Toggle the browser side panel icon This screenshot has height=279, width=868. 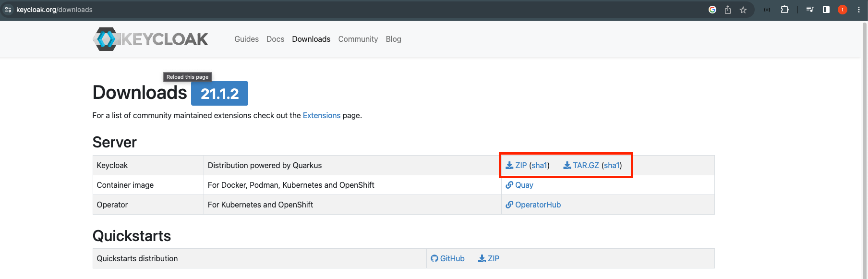point(826,10)
